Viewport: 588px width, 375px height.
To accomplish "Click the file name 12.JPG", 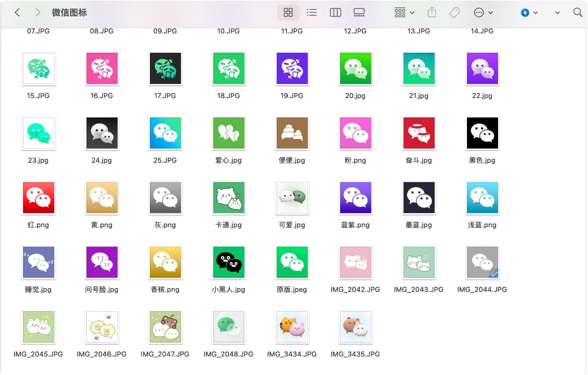I will tap(355, 31).
